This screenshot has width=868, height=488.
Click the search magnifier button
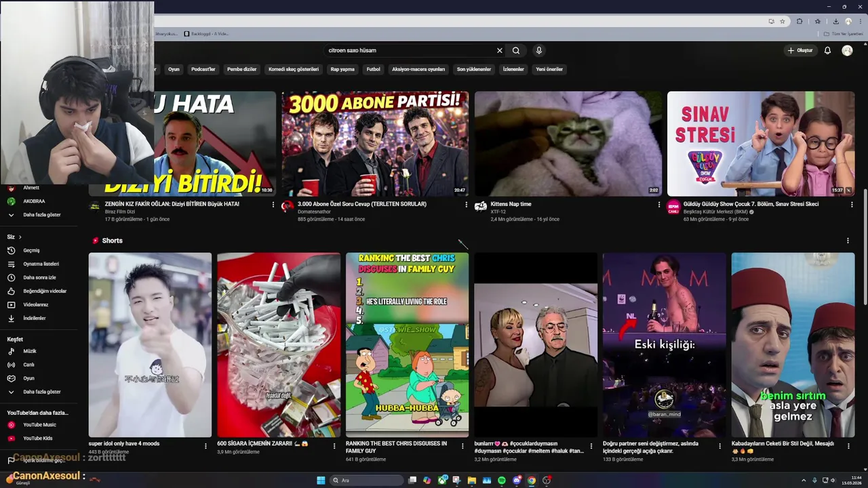[516, 50]
